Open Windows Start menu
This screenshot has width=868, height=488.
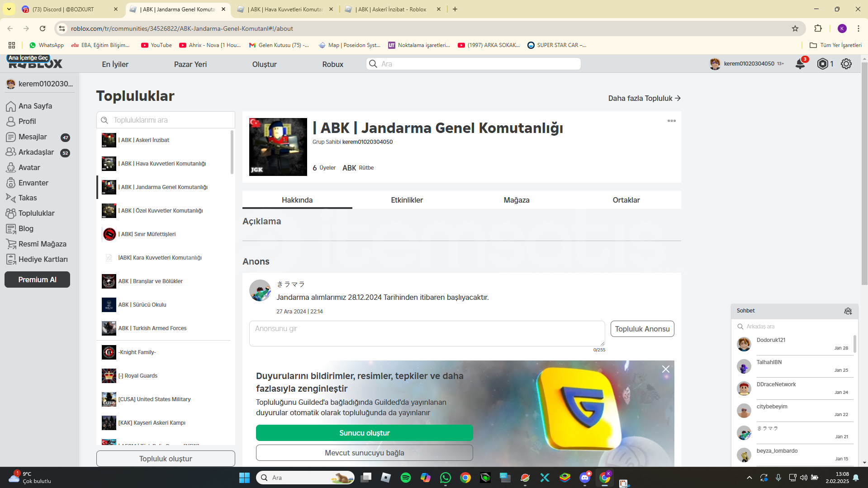pos(244,478)
